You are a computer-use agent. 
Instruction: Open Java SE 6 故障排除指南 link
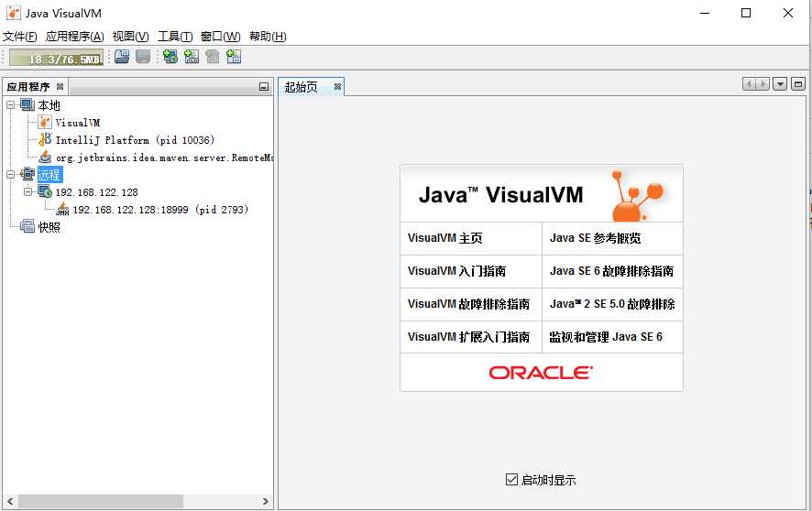click(x=611, y=271)
